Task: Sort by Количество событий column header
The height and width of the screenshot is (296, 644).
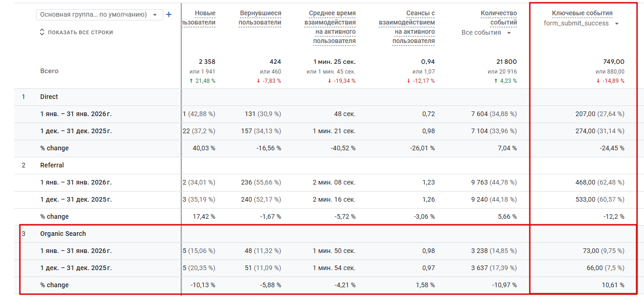Action: coord(499,18)
